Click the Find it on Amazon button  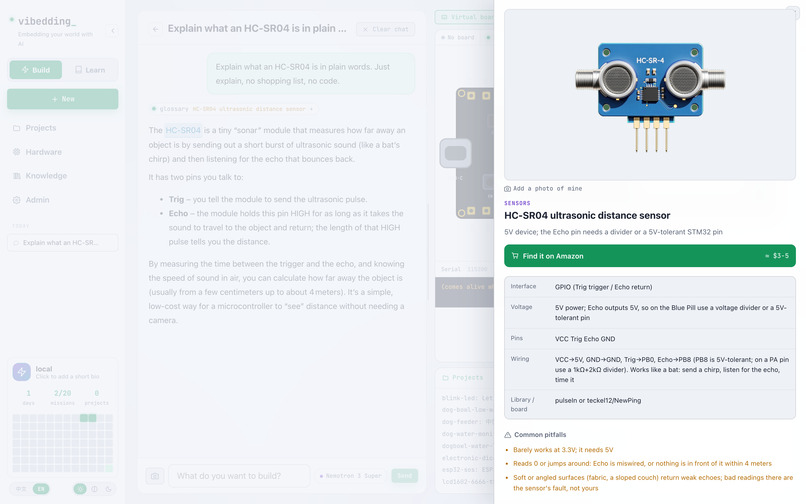coord(650,256)
